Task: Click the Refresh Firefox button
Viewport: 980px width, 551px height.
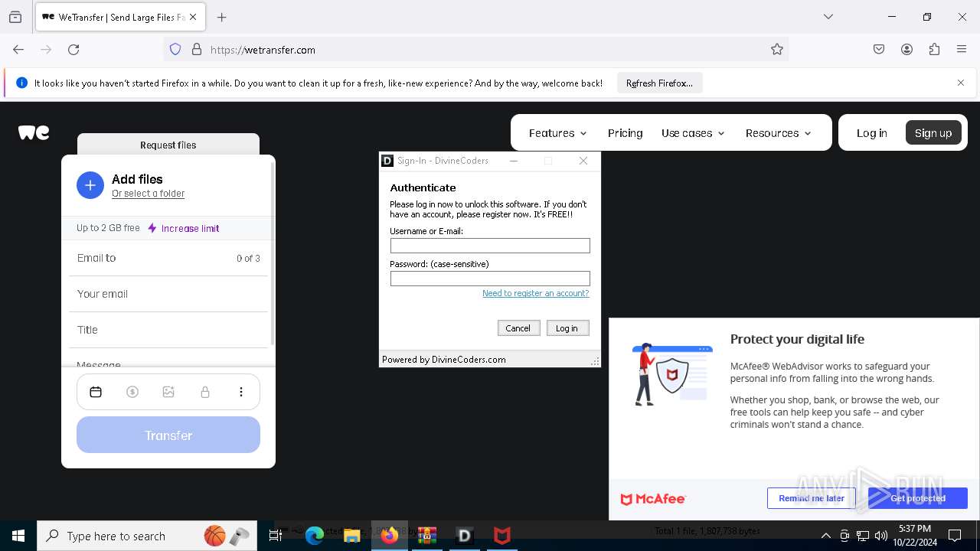Action: click(x=659, y=83)
